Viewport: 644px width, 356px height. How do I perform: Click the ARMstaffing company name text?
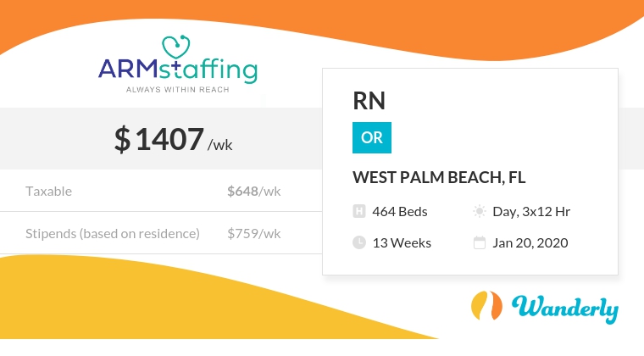pyautogui.click(x=177, y=70)
